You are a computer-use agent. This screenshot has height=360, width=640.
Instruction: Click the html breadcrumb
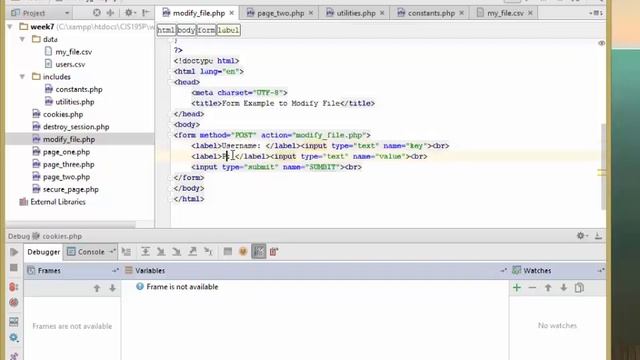tap(166, 30)
